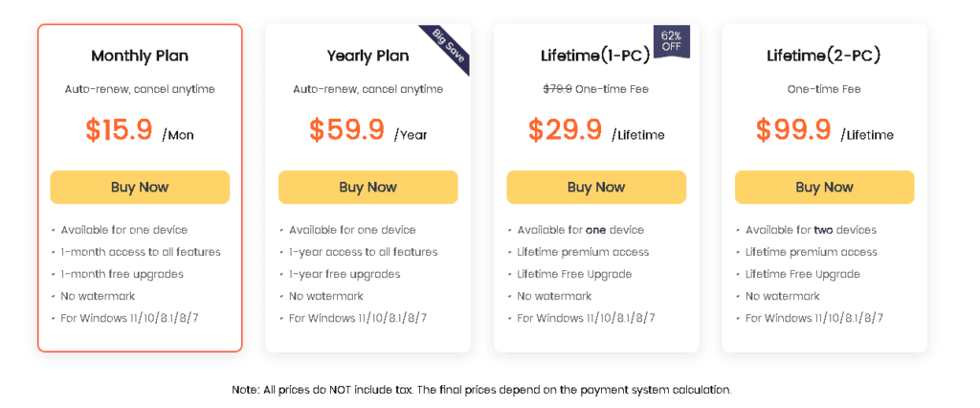Click "Lifetime premium access" in Lifetime(1-PC)

tap(583, 252)
